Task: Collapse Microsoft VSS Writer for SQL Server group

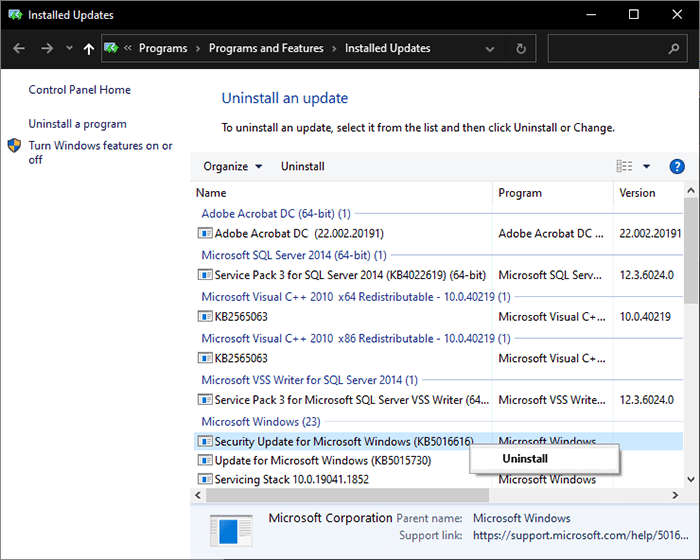Action: (309, 380)
